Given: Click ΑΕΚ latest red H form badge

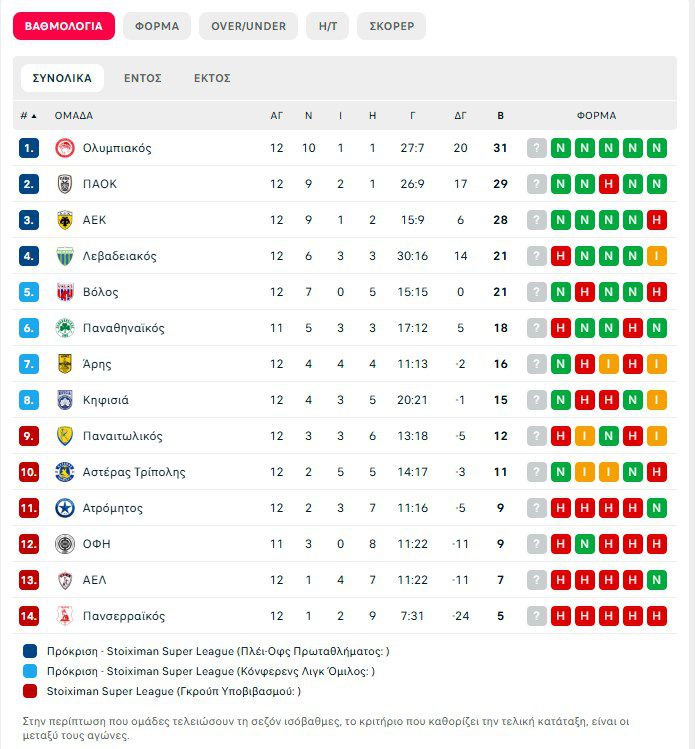Looking at the screenshot, I should (657, 220).
